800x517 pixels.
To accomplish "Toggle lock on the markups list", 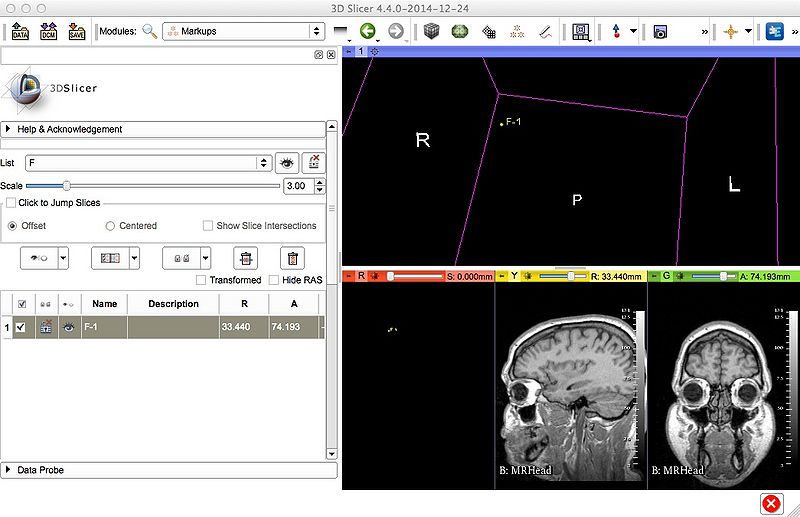I will tap(313, 163).
